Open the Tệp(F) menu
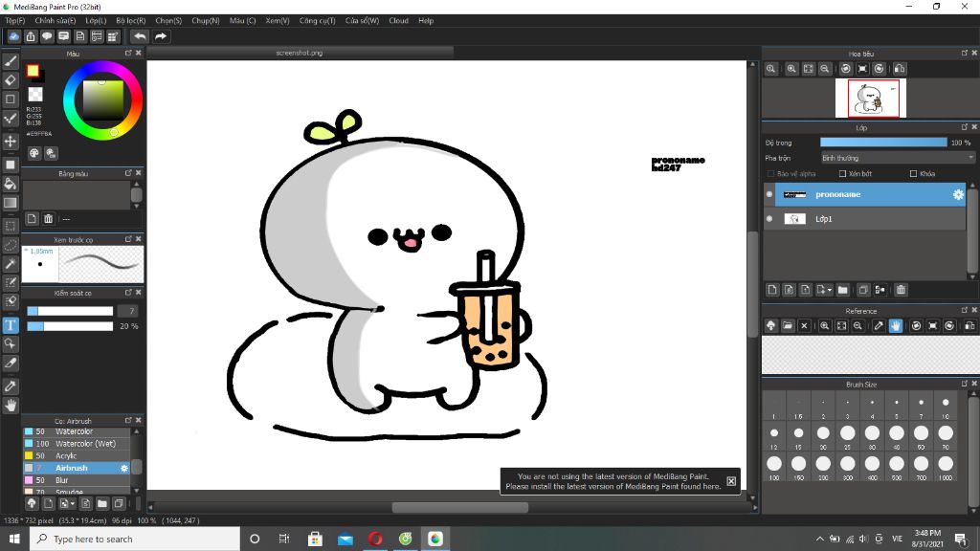This screenshot has width=980, height=551. tap(15, 21)
